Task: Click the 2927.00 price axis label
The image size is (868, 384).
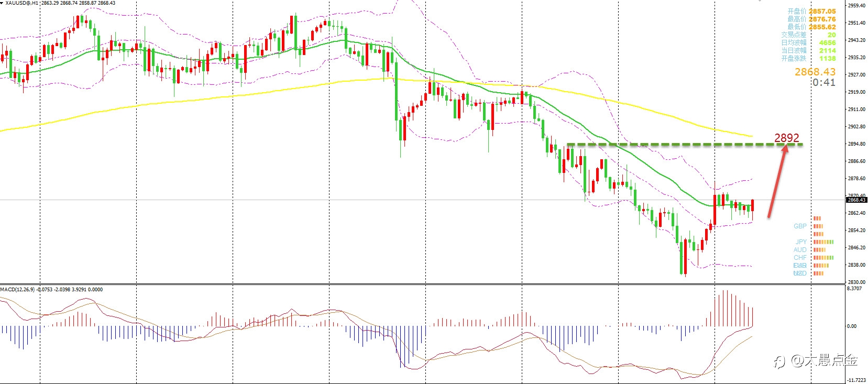Action: coord(856,75)
